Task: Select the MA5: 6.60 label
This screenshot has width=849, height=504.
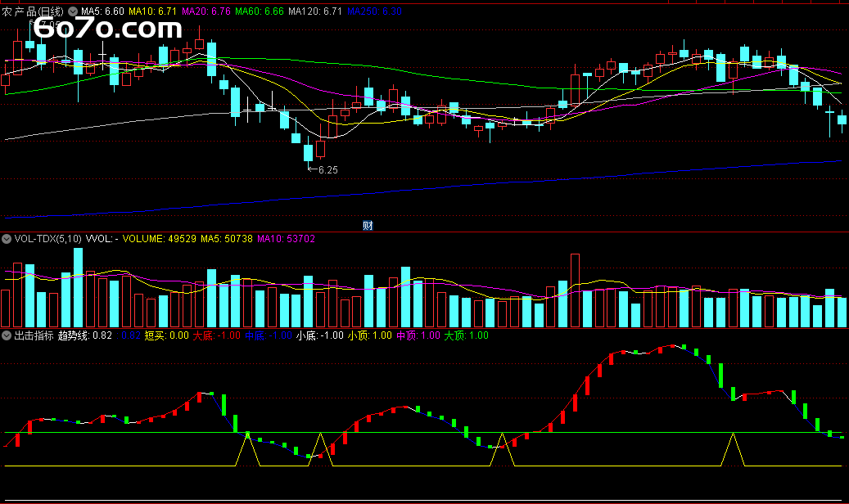Action: click(x=102, y=11)
